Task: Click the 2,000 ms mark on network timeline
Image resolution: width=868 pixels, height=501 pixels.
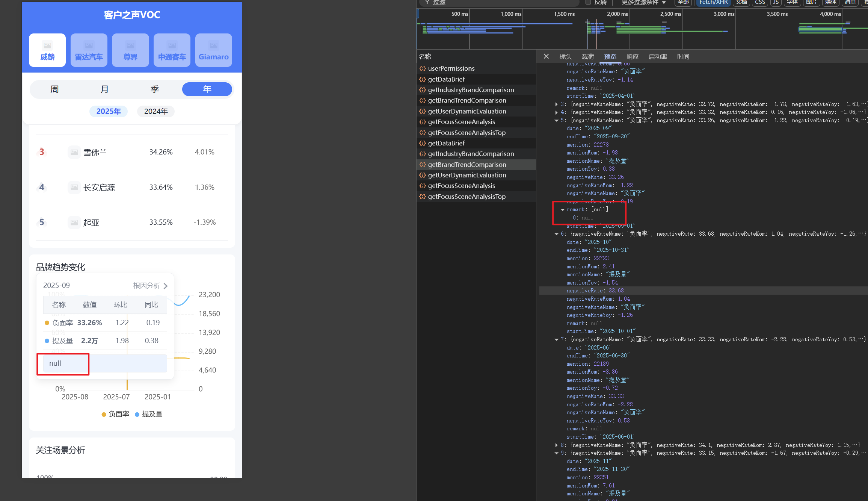Action: tap(617, 14)
